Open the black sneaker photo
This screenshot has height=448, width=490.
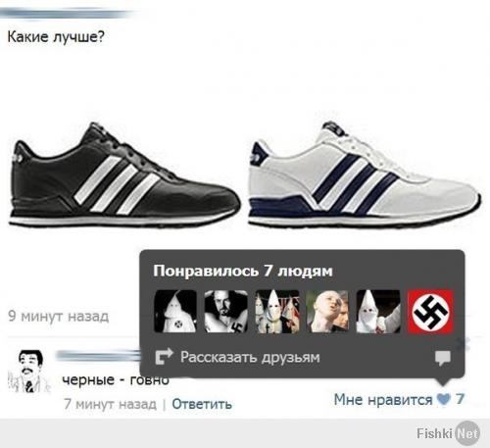click(124, 174)
